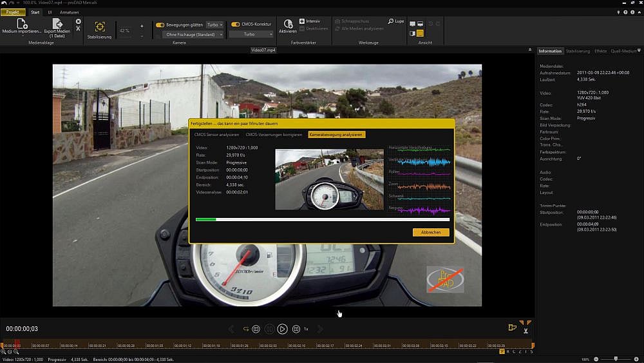Click the Export Medien icon
This screenshot has height=363, width=644.
[x=57, y=24]
